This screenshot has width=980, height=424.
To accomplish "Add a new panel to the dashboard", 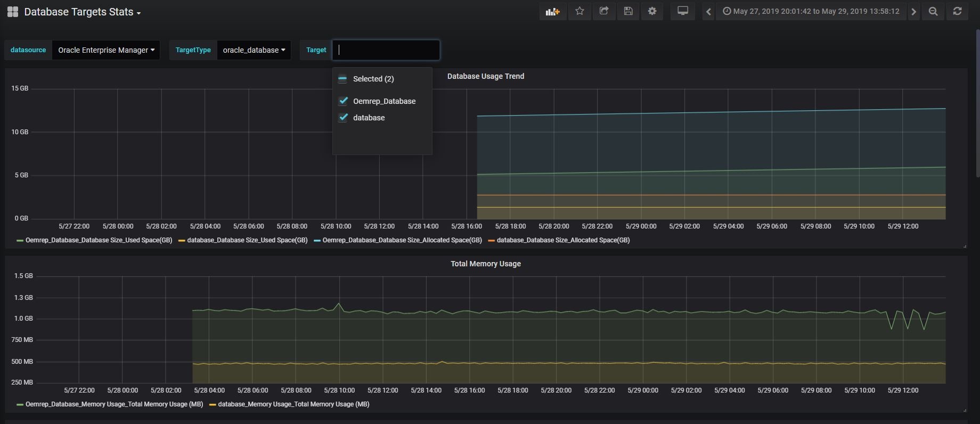I will pos(552,11).
